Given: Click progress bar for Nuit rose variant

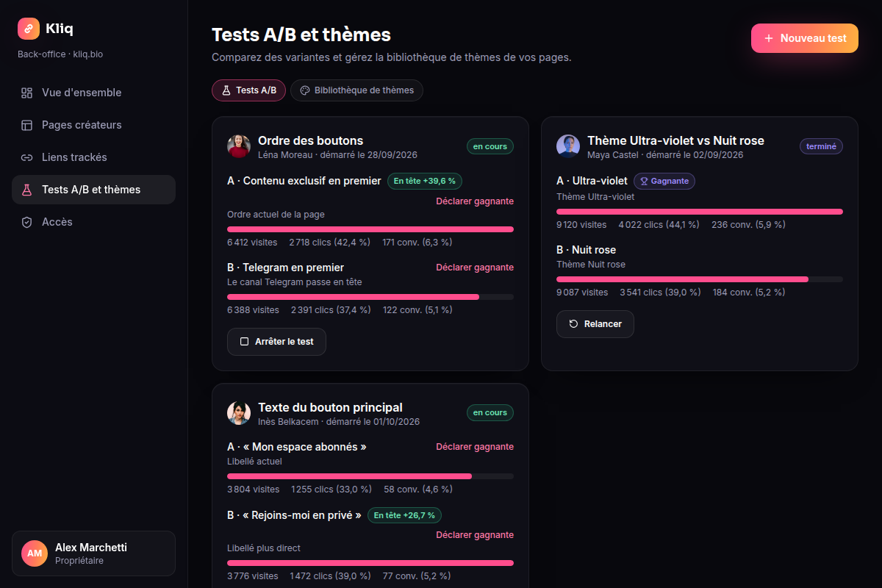Looking at the screenshot, I should (x=700, y=279).
